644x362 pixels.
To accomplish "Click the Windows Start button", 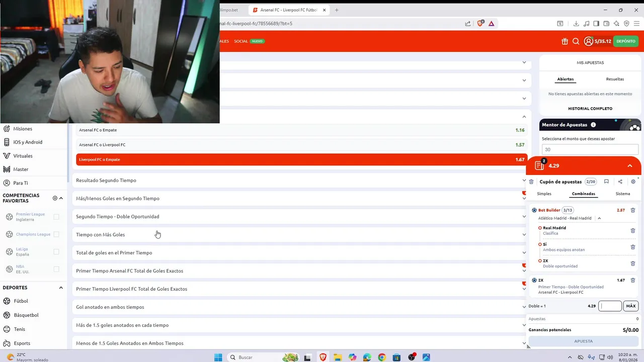I will pyautogui.click(x=218, y=357).
